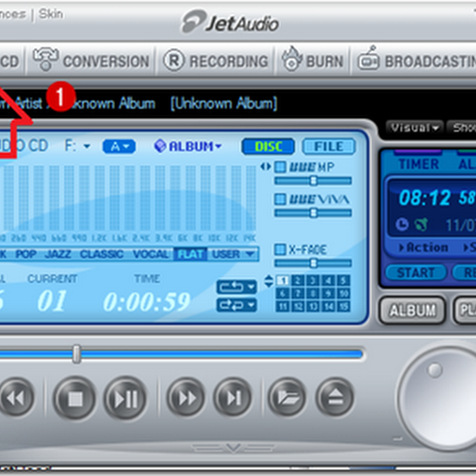Click the START timer button
Viewport: 476px width, 476px height.
(x=415, y=273)
